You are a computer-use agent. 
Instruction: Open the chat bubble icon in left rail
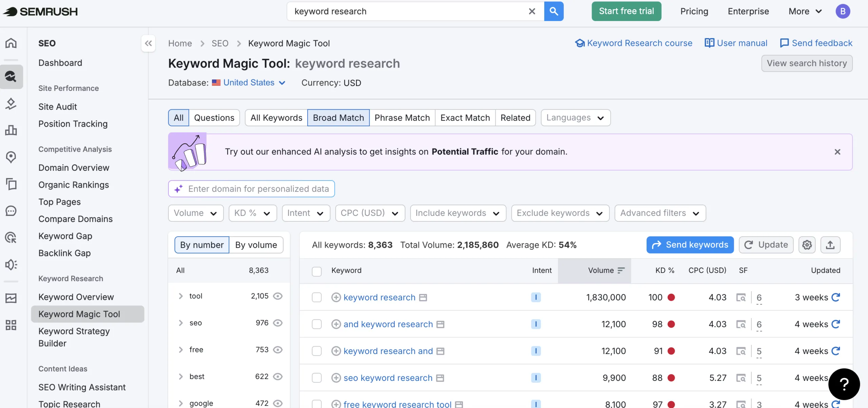click(11, 211)
